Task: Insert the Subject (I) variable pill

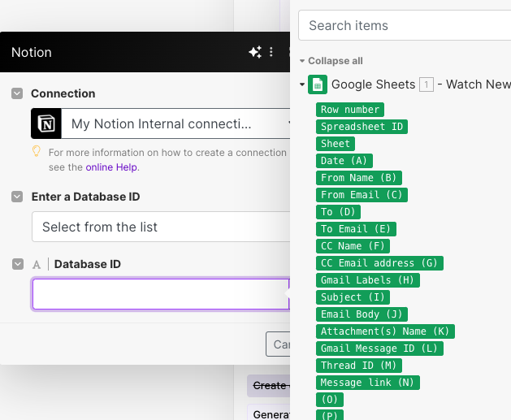Action: (x=353, y=297)
